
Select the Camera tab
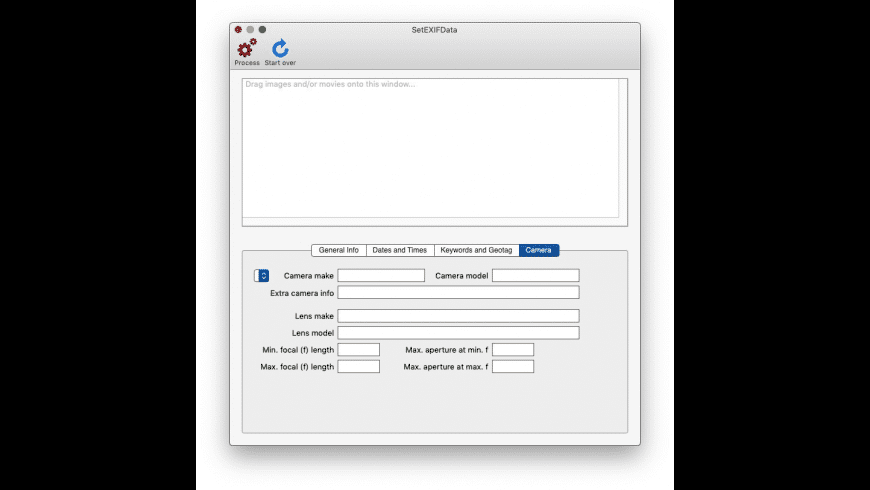pyautogui.click(x=539, y=250)
